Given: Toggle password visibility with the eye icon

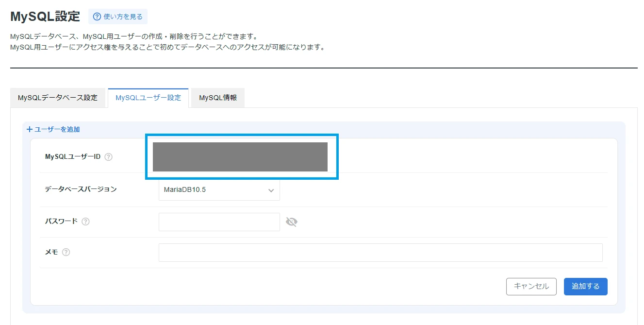Looking at the screenshot, I should [x=291, y=222].
